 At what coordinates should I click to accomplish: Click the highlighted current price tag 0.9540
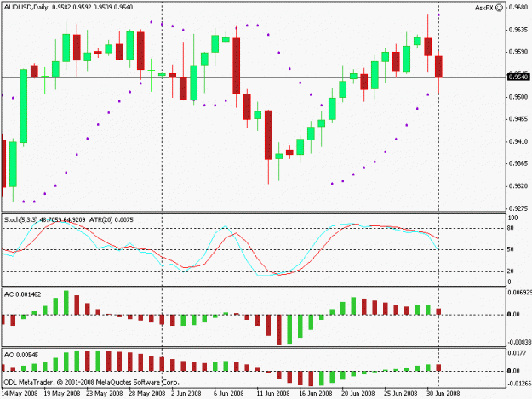point(518,77)
